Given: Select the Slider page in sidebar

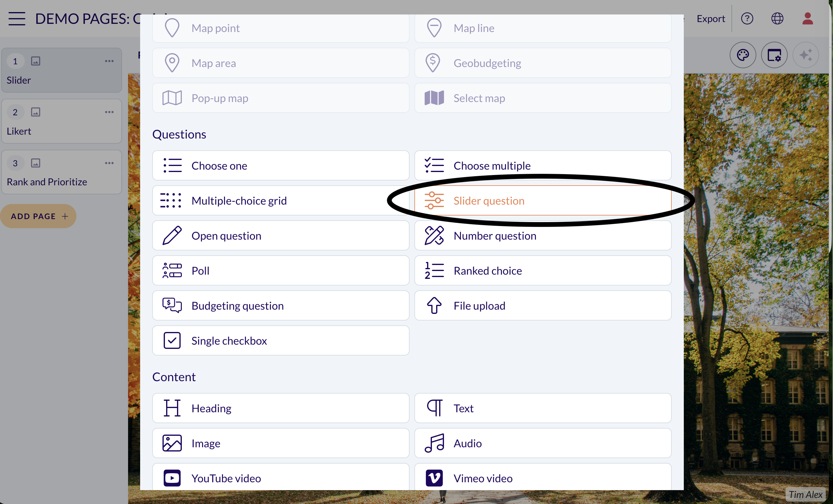Looking at the screenshot, I should pos(62,70).
